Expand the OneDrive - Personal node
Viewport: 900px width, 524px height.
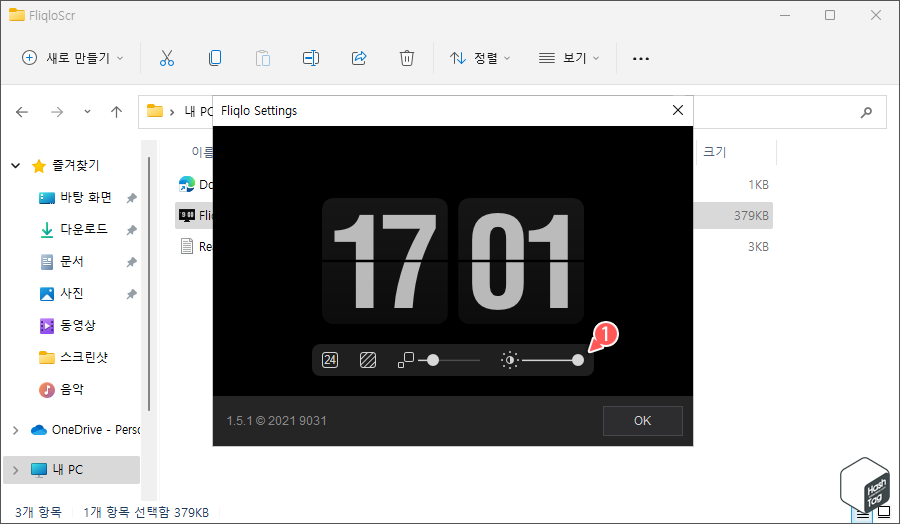pos(16,430)
